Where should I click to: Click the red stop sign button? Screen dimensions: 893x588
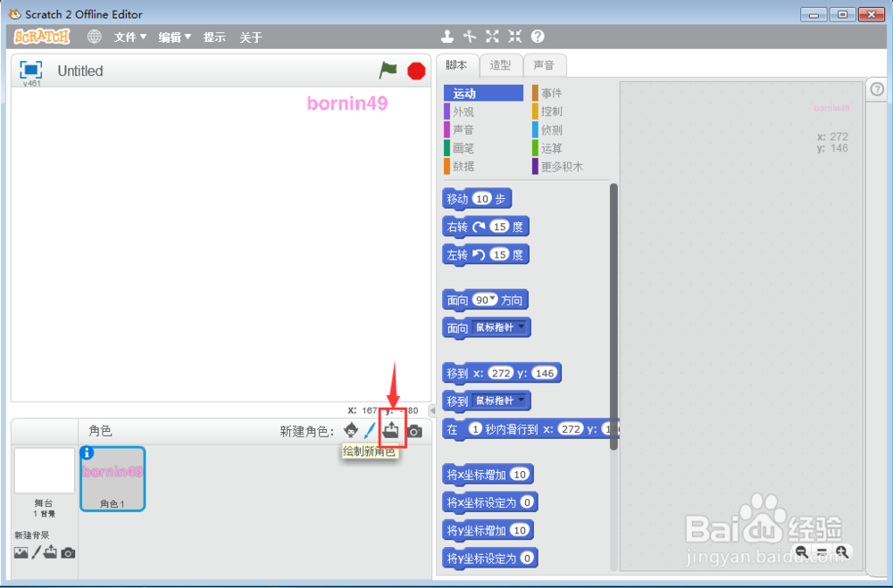(x=416, y=71)
